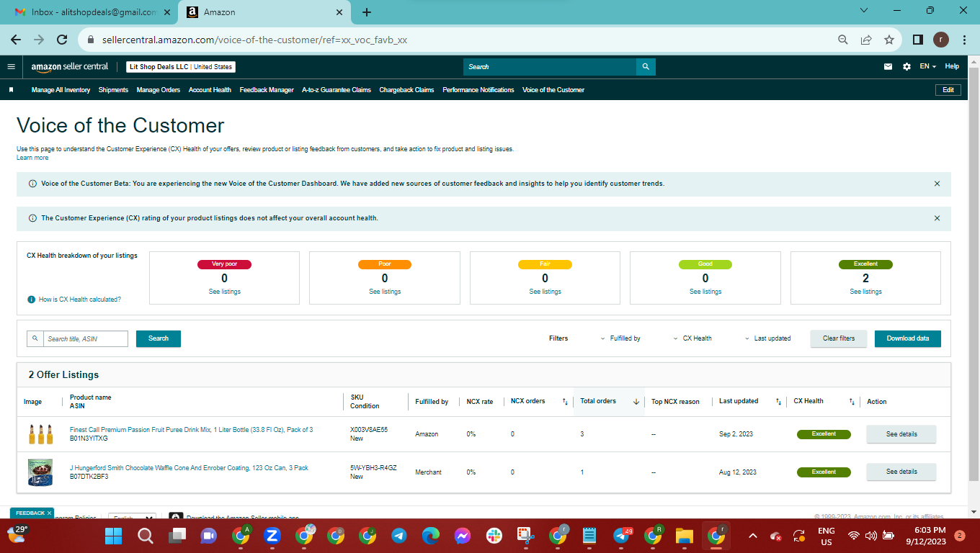This screenshot has width=980, height=553.
Task: Open Chrome side panel icon
Action: (x=918, y=40)
